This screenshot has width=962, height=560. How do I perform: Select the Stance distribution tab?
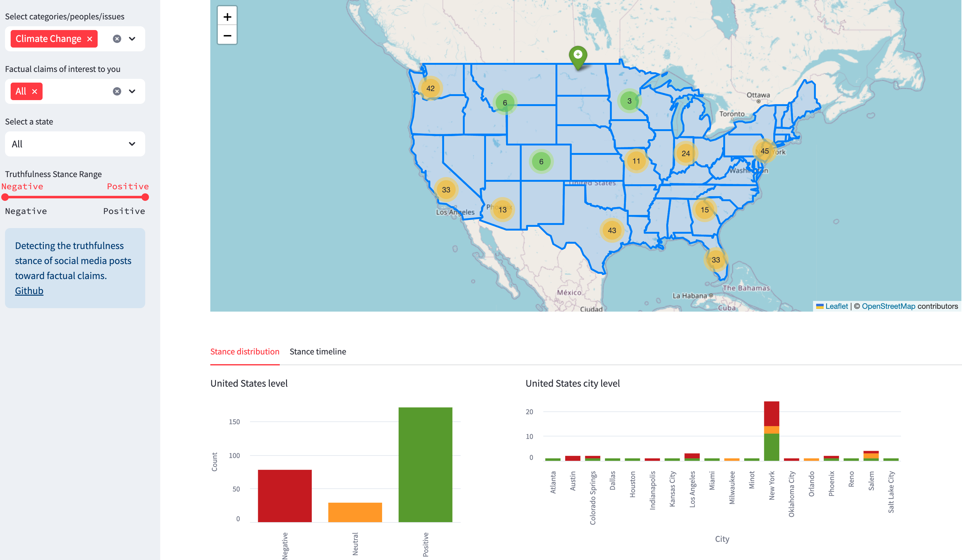click(245, 351)
